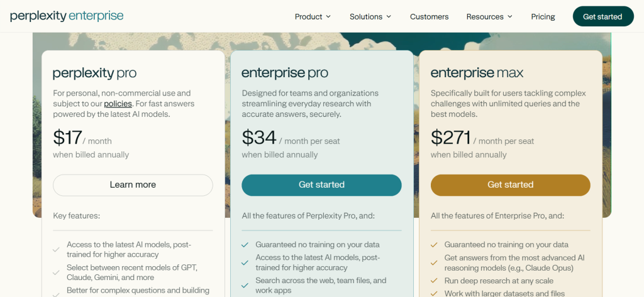Screen dimensions: 644x297
Task: Click checkmark beside Run deep research
Action: point(433,281)
